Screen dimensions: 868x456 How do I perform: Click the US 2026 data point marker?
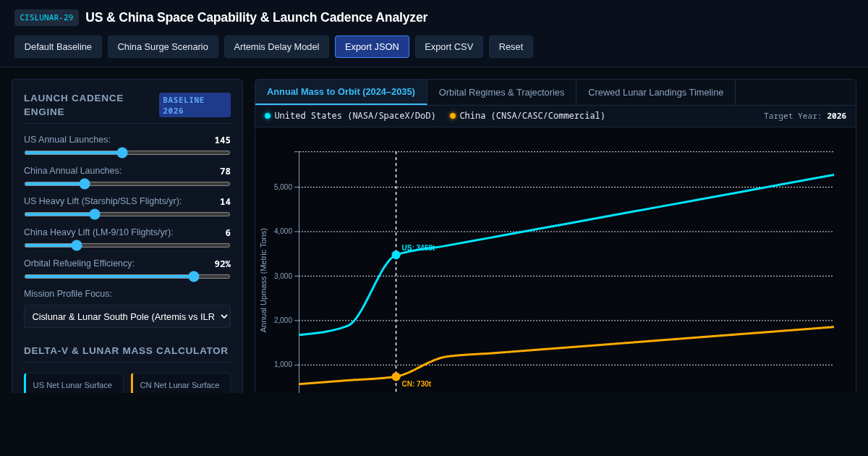point(396,255)
